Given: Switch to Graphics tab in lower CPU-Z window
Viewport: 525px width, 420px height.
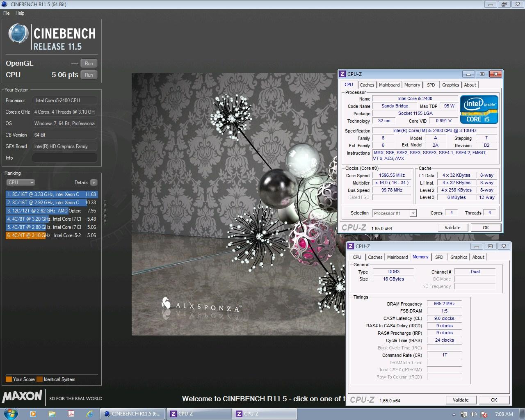Looking at the screenshot, I should coord(459,257).
